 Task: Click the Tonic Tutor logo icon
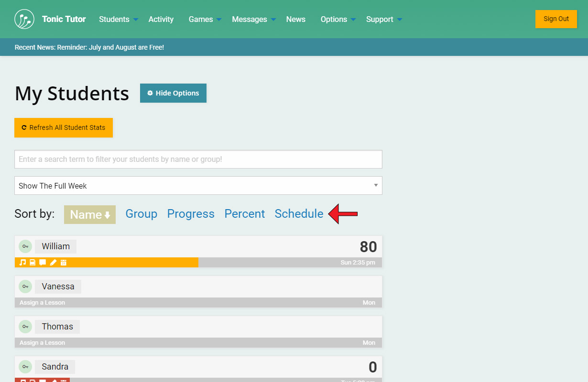click(x=24, y=19)
